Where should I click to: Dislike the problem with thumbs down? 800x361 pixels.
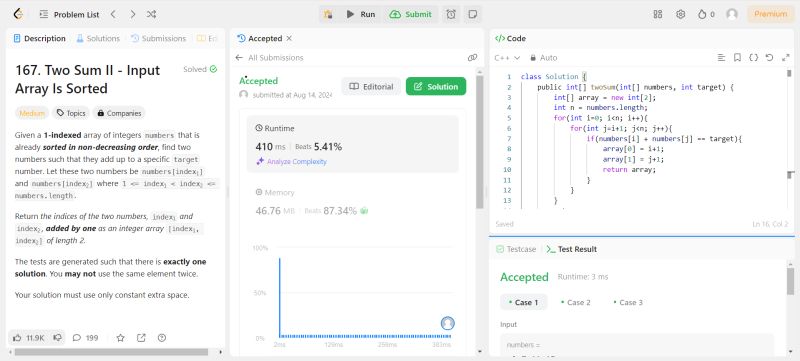pyautogui.click(x=58, y=338)
